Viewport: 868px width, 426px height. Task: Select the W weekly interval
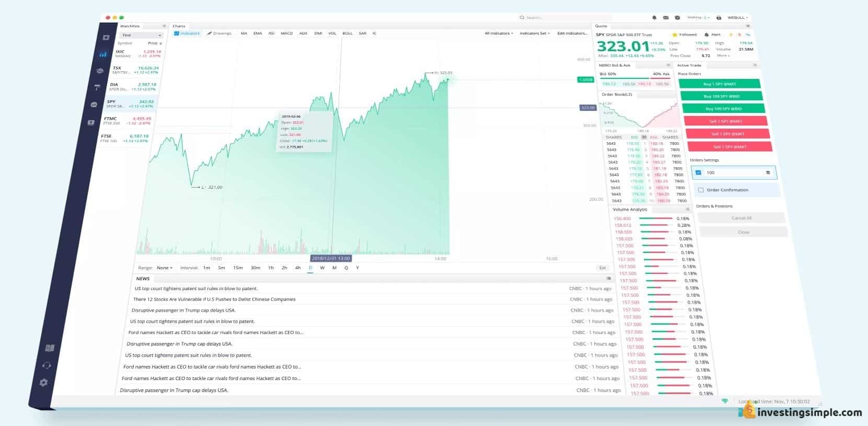point(322,268)
